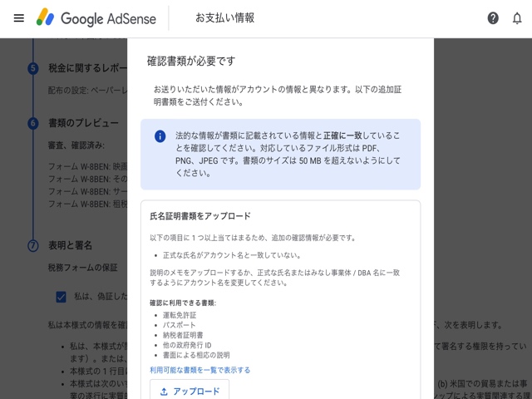Screen dimensions: 532x399
Task: Toggle the perjury declaration checkbox
Action: pos(61,297)
